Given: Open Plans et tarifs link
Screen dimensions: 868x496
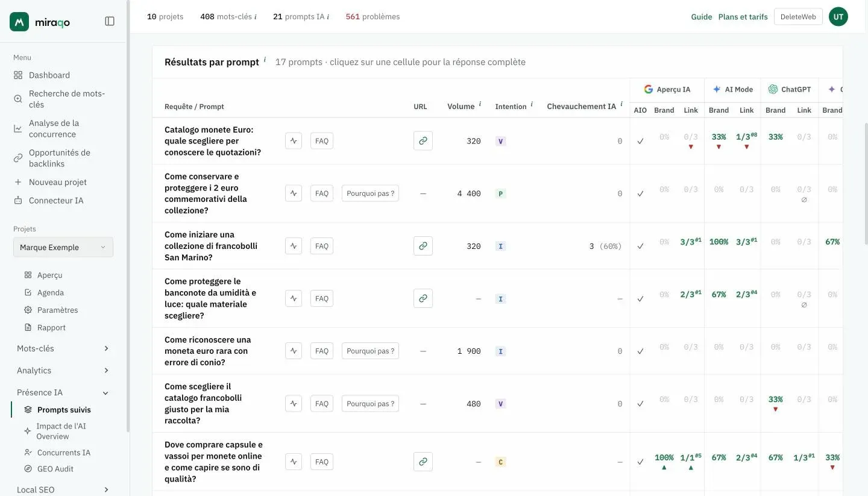Looking at the screenshot, I should 743,17.
